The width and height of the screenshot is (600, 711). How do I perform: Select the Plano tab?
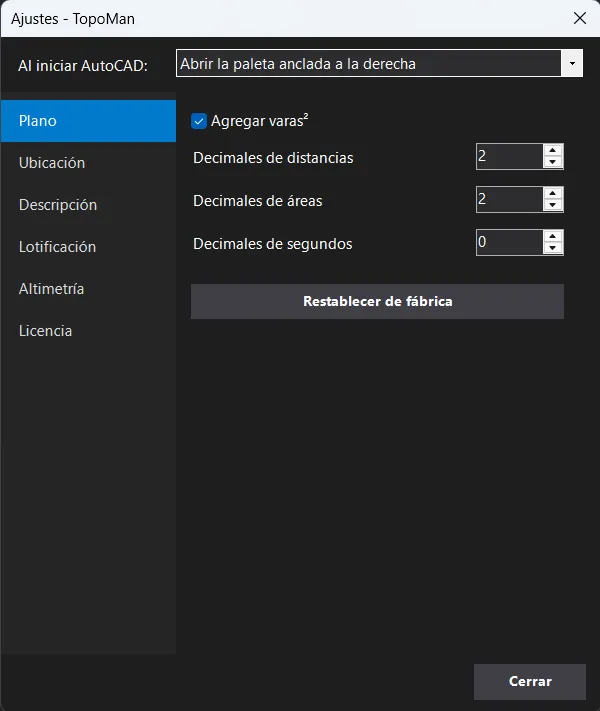[x=88, y=121]
